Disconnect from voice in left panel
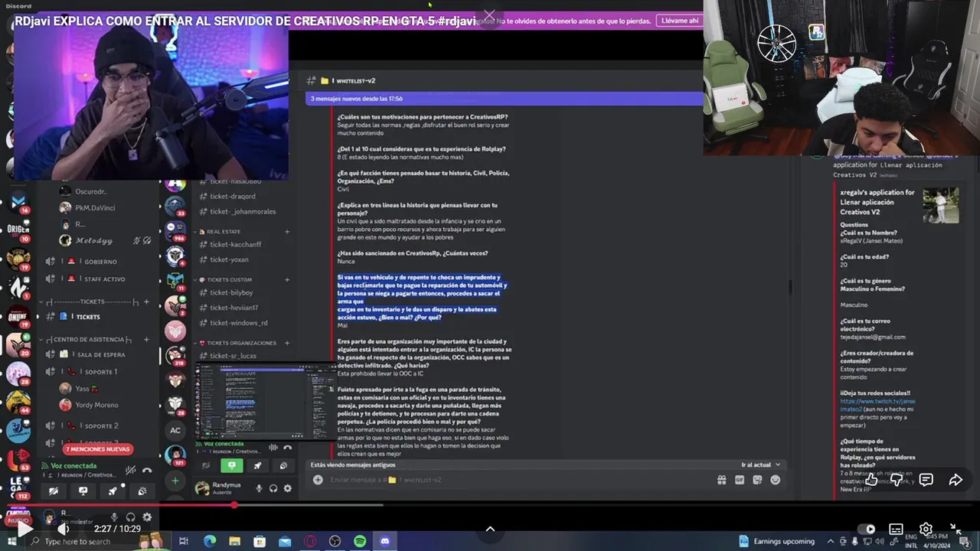980x551 pixels. [x=147, y=470]
